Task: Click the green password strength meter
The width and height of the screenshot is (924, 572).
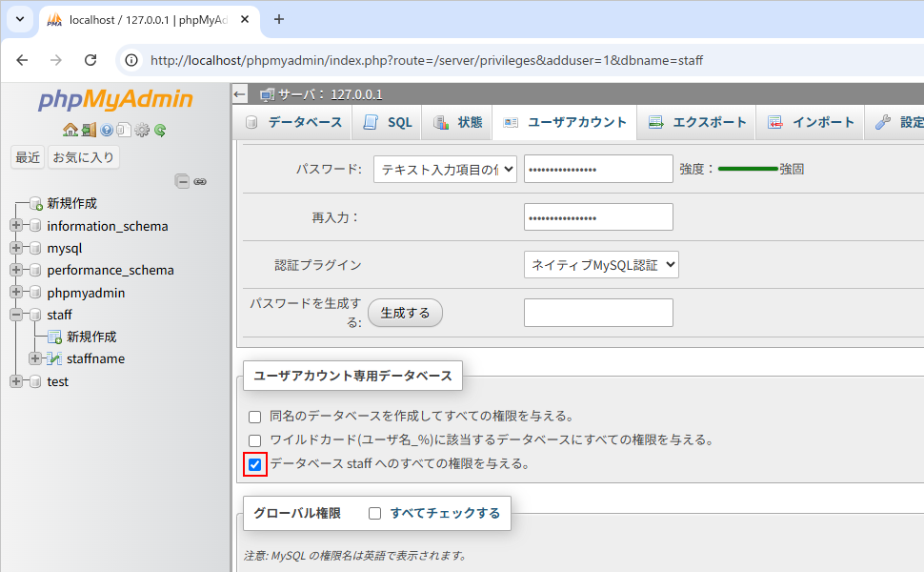Action: pyautogui.click(x=749, y=168)
